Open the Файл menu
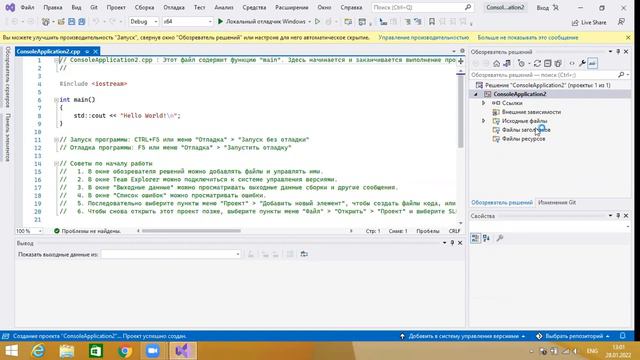This screenshot has height=360, width=640. coord(27,7)
